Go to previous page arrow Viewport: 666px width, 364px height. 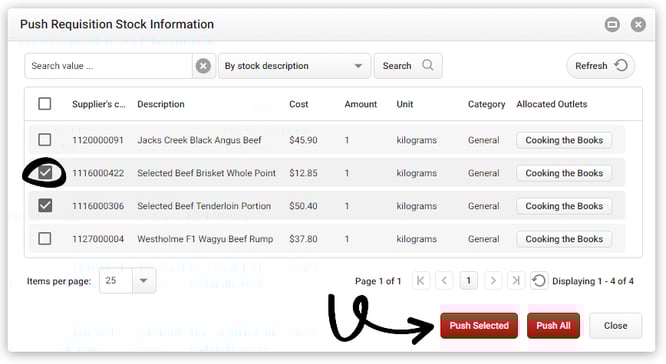coord(444,281)
